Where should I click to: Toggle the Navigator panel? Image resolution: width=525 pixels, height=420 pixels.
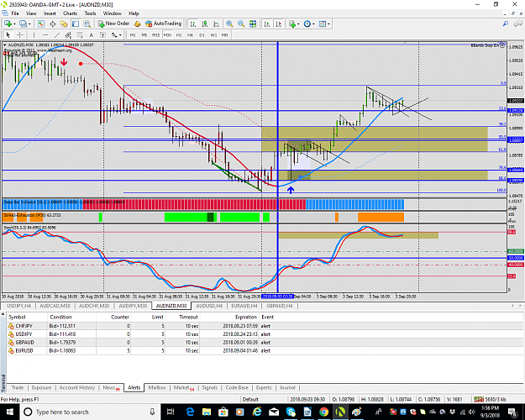pos(64,24)
